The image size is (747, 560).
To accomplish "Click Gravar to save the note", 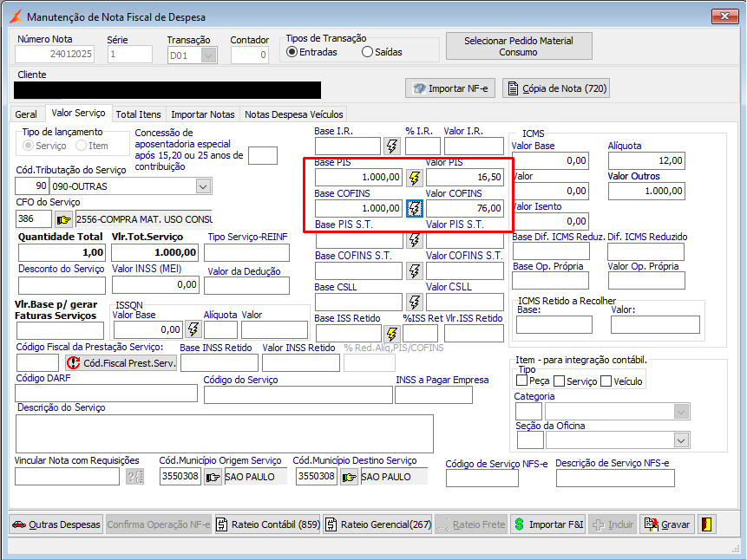I will pos(667,524).
